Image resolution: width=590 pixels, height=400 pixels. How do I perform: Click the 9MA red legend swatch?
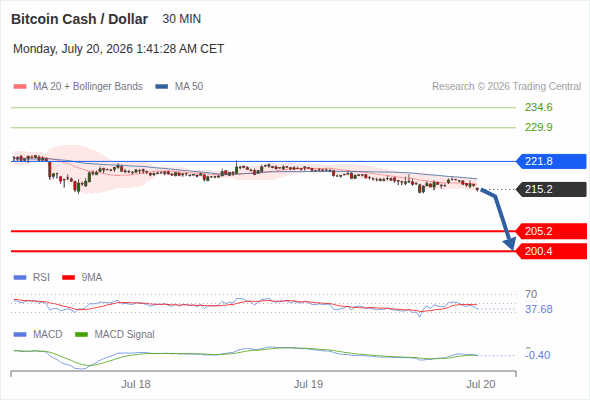68,278
